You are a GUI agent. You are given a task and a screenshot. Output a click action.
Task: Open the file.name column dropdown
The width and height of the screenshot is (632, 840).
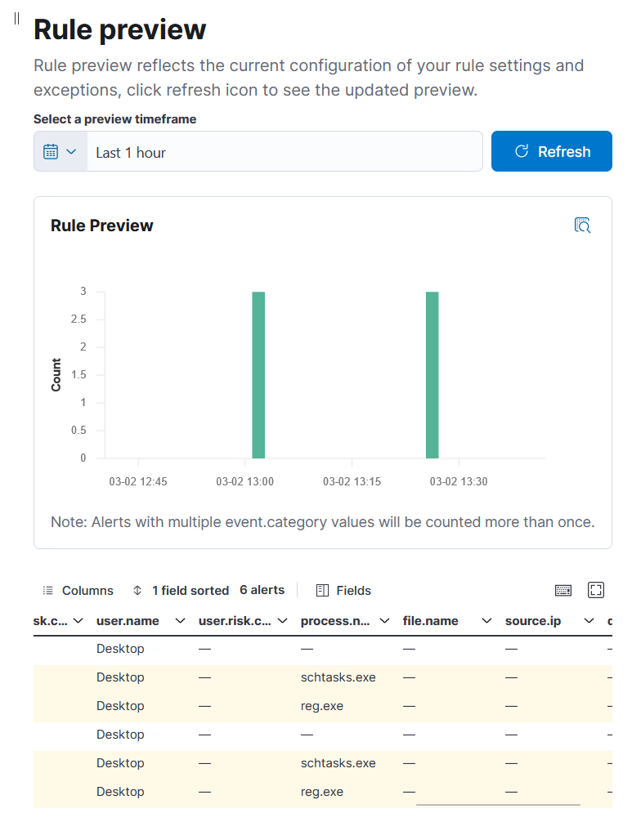(x=486, y=621)
